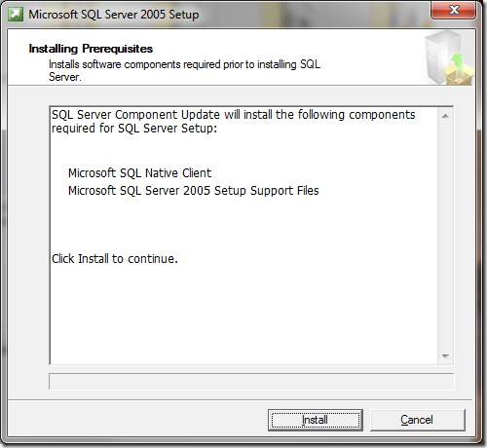Click 'Click Install to continue.' text
This screenshot has width=487, height=448.
coord(115,259)
